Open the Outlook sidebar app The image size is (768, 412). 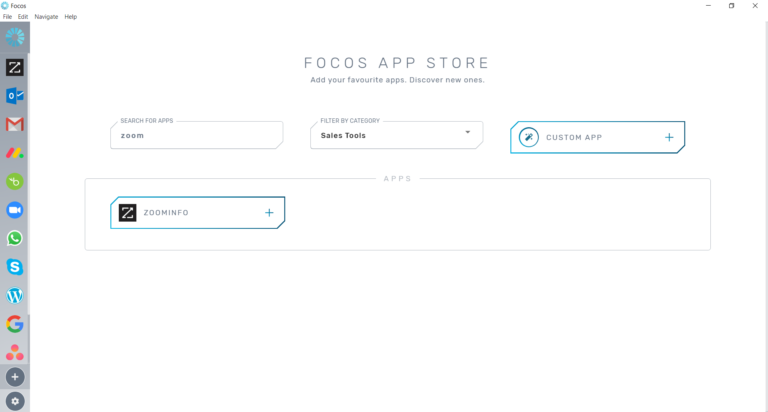(14, 96)
